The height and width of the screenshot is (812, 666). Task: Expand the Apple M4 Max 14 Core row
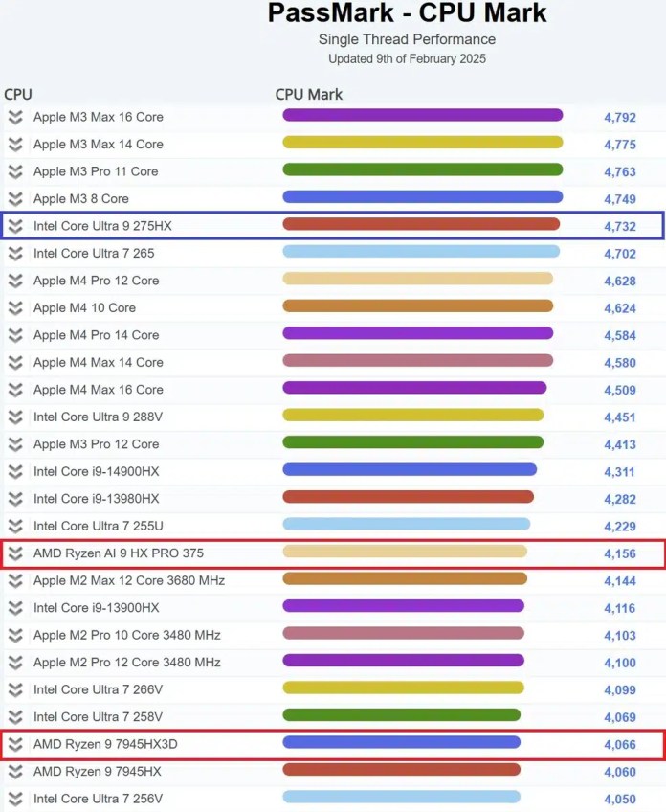click(15, 363)
